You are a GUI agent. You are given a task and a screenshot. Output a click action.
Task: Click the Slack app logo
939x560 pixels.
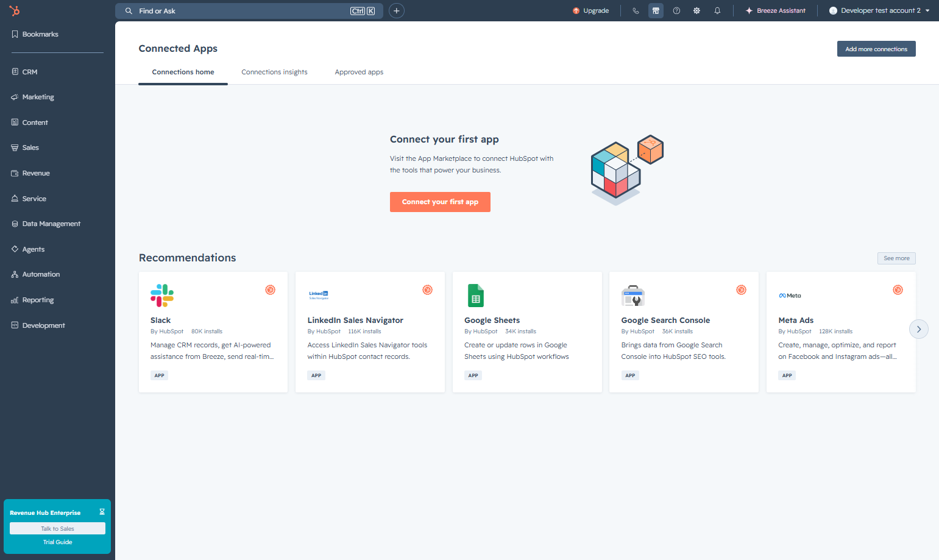[162, 296]
